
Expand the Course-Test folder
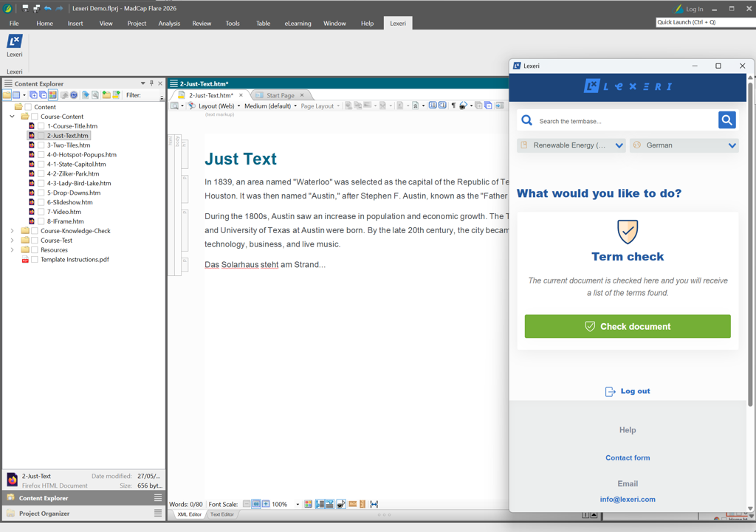click(12, 240)
